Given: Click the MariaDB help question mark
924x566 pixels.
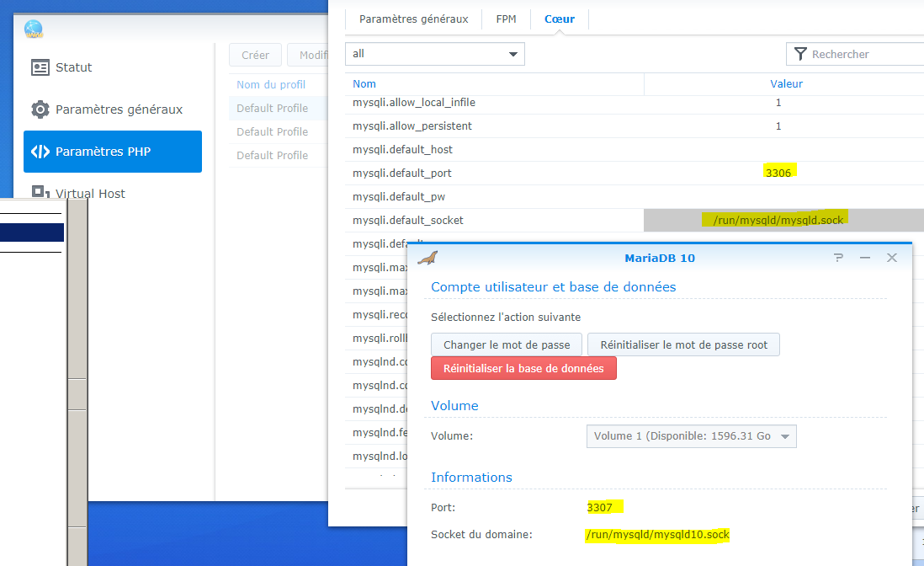Looking at the screenshot, I should point(838,258).
